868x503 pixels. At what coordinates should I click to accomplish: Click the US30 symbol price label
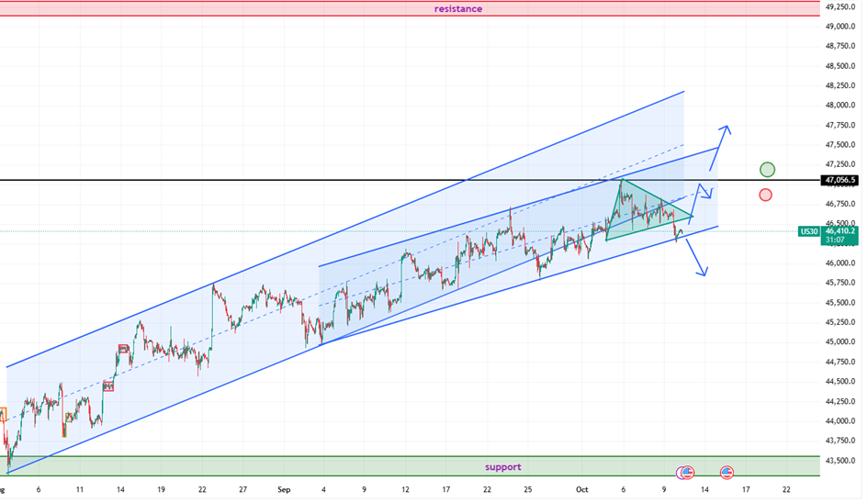pyautogui.click(x=808, y=231)
